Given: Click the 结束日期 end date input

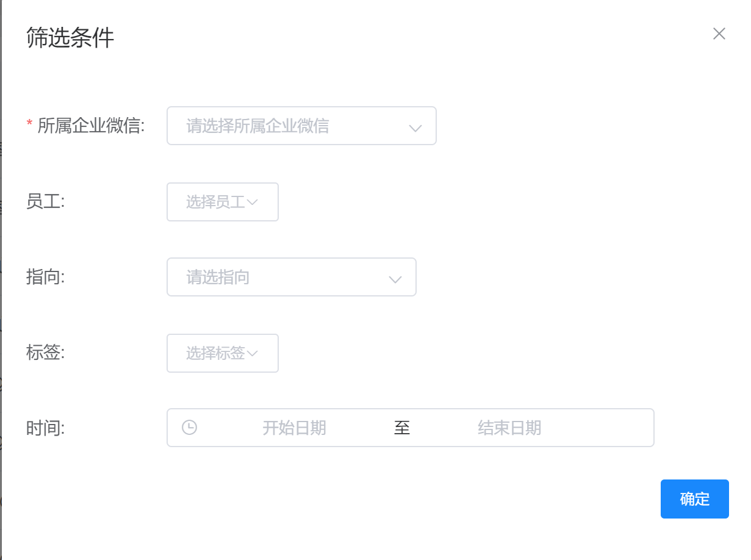Looking at the screenshot, I should click(x=509, y=428).
